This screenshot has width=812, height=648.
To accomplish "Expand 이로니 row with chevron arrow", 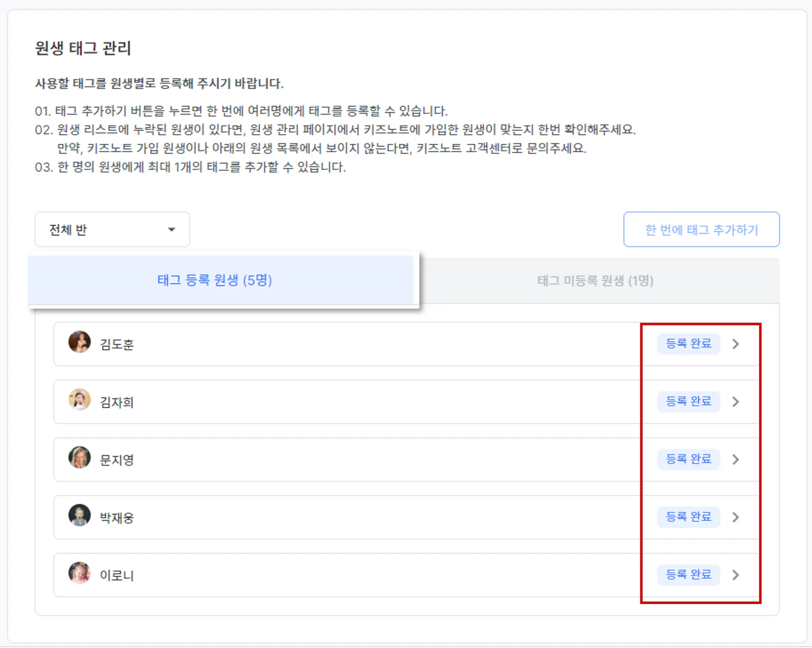I will (x=736, y=575).
